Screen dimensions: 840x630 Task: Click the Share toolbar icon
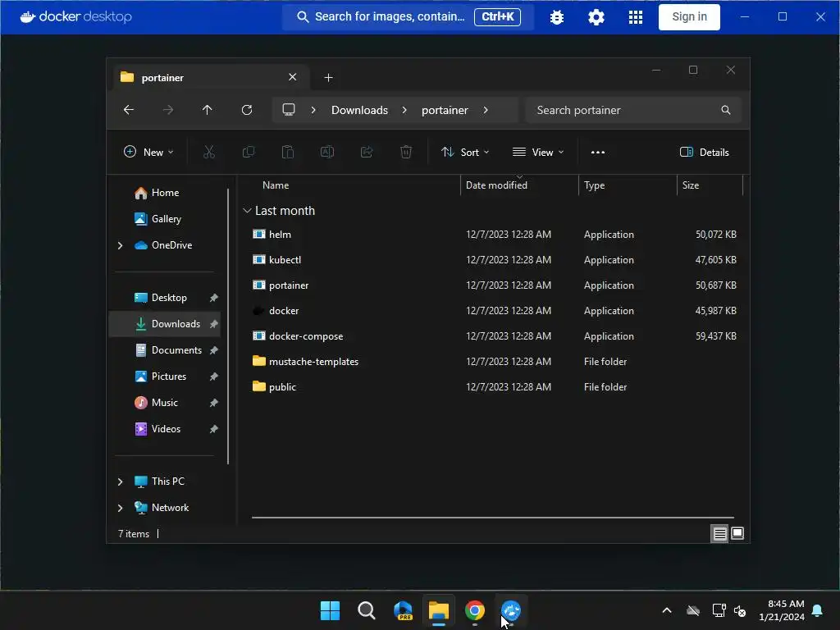click(x=367, y=152)
